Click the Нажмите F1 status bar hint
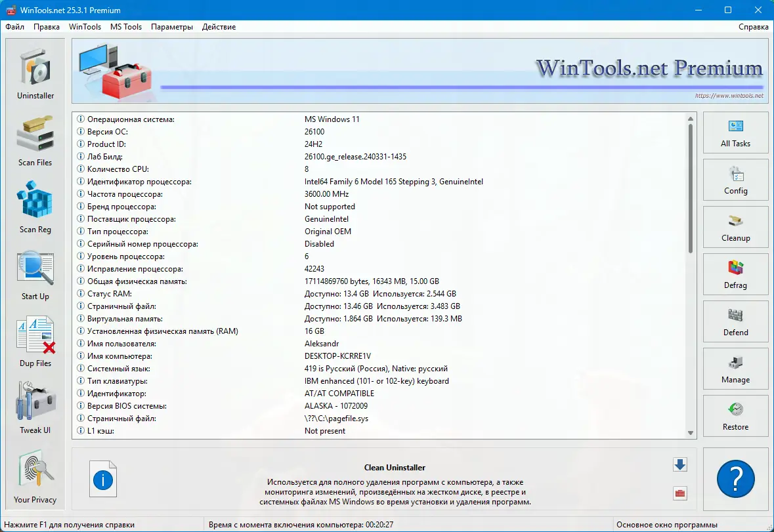 69,525
